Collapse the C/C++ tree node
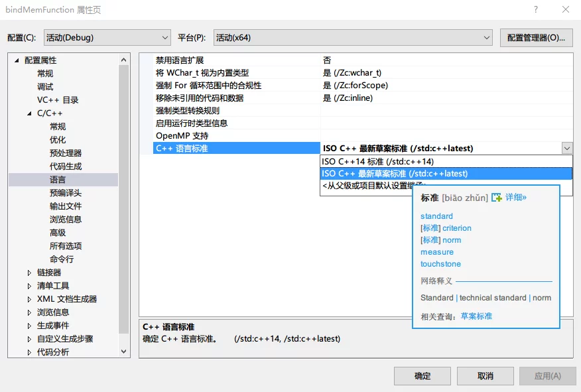Viewport: 581px width, 392px height. pos(29,113)
